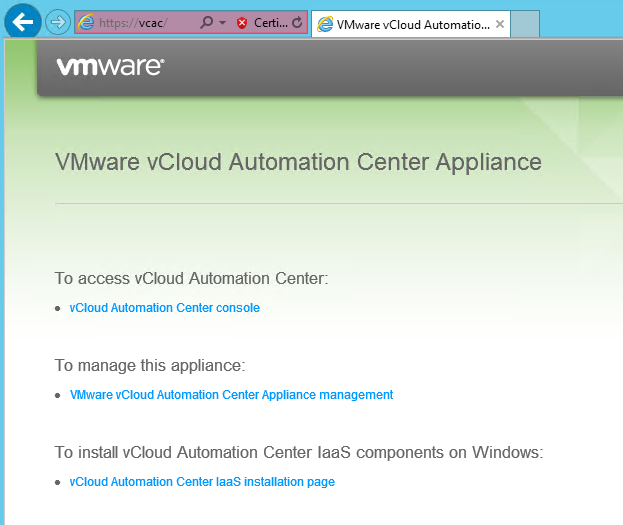The image size is (623, 525).
Task: Close the VMware vCloud Automation tab
Action: [500, 23]
